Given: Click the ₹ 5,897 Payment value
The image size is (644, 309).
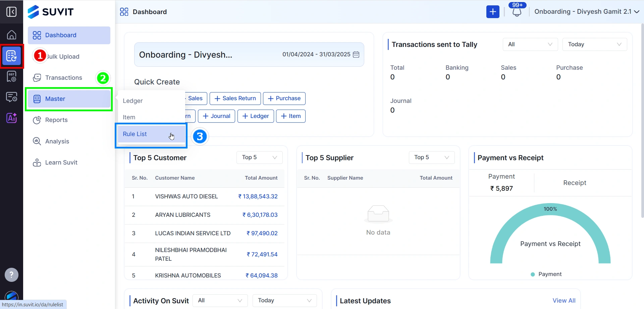Looking at the screenshot, I should tap(501, 188).
